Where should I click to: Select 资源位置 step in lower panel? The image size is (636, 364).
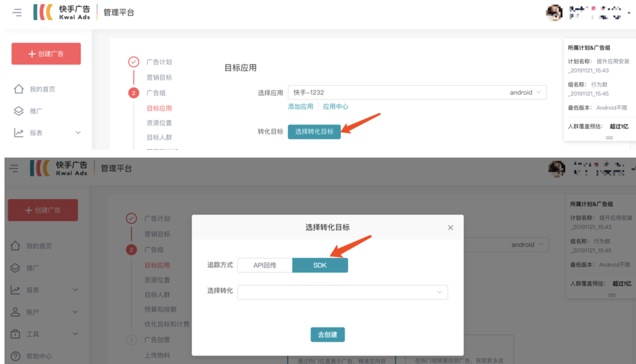click(x=157, y=280)
